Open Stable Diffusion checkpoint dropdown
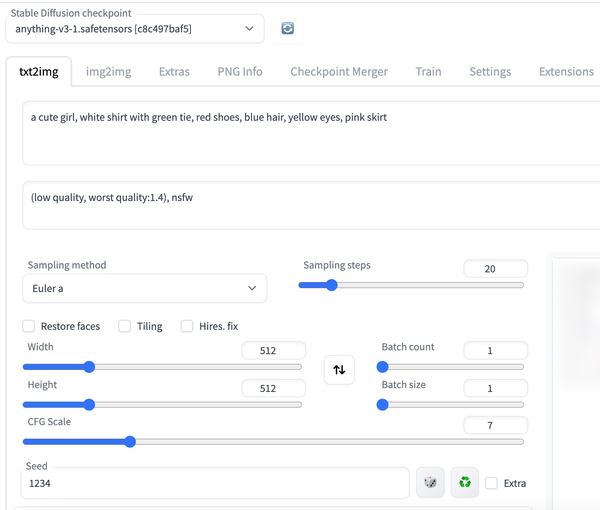Viewport: 600px width, 510px height. pyautogui.click(x=134, y=29)
